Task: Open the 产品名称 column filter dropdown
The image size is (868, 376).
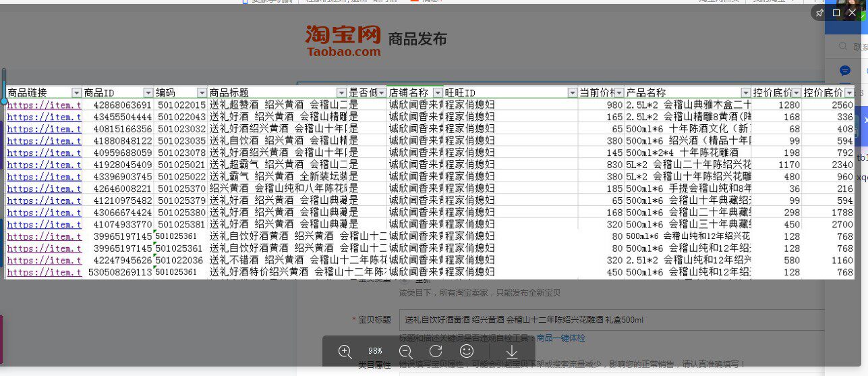Action: click(746, 92)
